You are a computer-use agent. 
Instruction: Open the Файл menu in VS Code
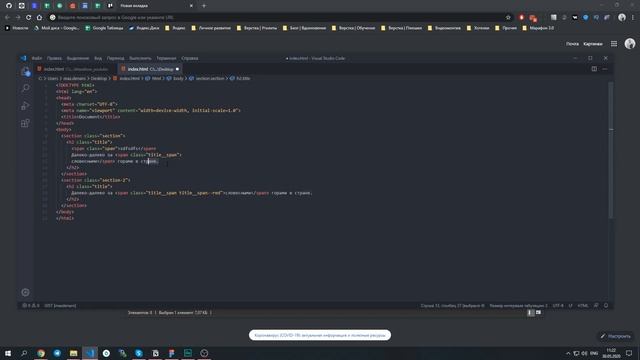[37, 58]
